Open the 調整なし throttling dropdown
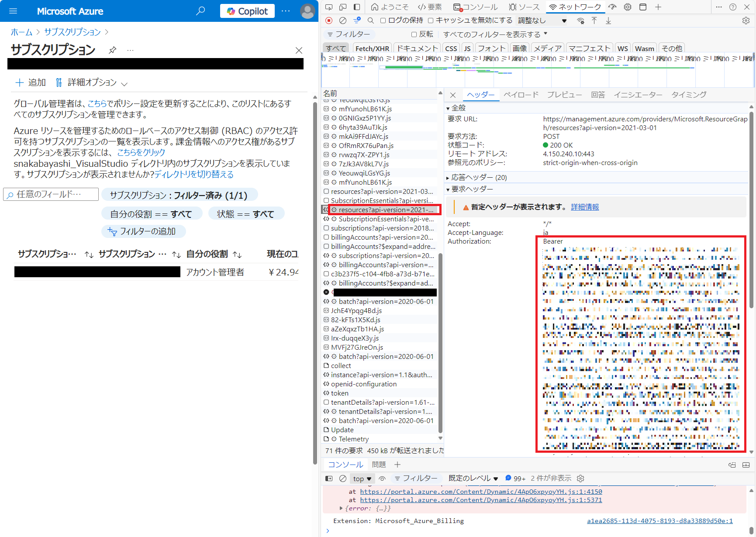The image size is (756, 537). coord(542,21)
